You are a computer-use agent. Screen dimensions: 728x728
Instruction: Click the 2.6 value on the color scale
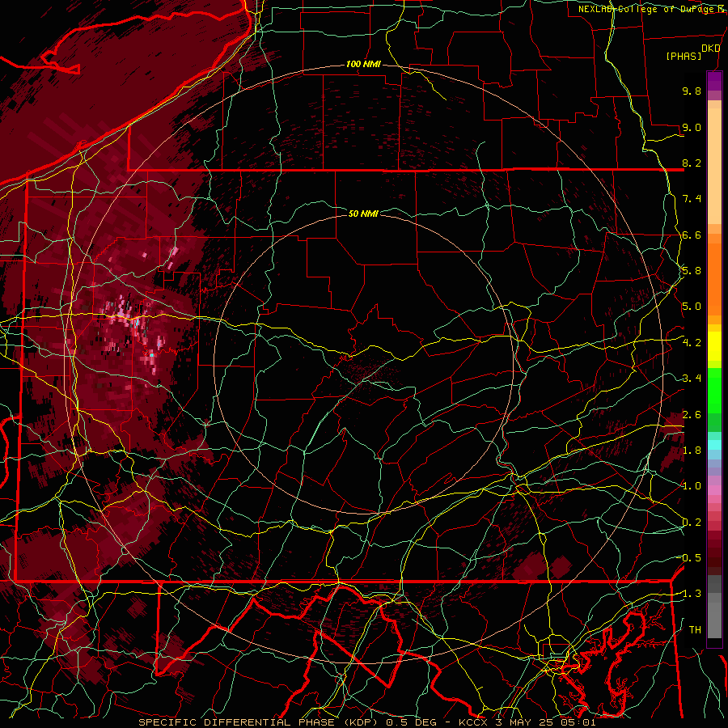click(x=692, y=415)
